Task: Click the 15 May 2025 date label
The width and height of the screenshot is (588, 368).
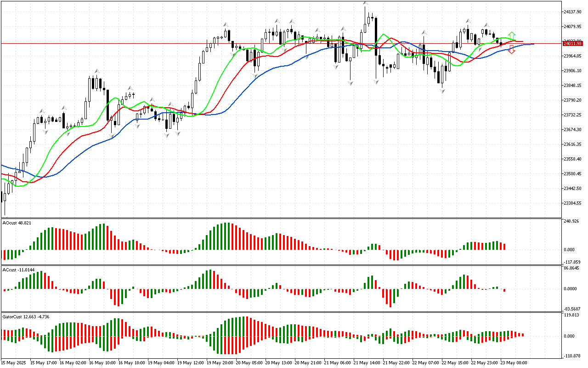Action: pos(15,362)
